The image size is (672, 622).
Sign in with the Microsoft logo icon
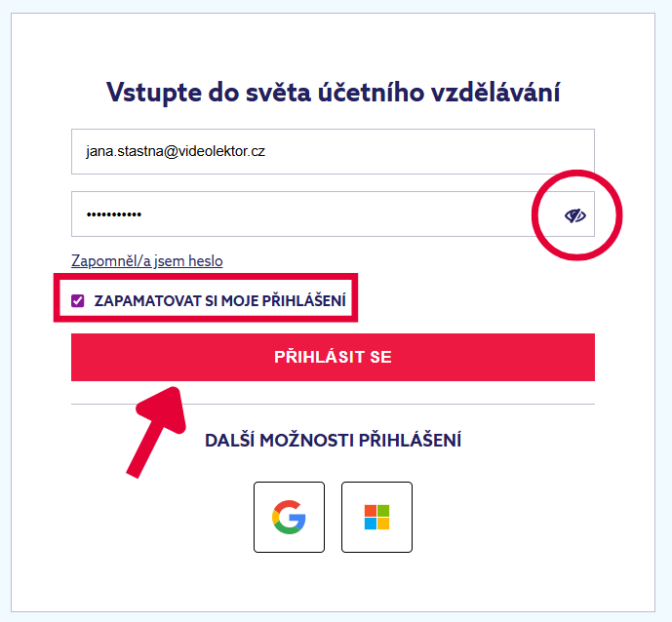point(376,517)
